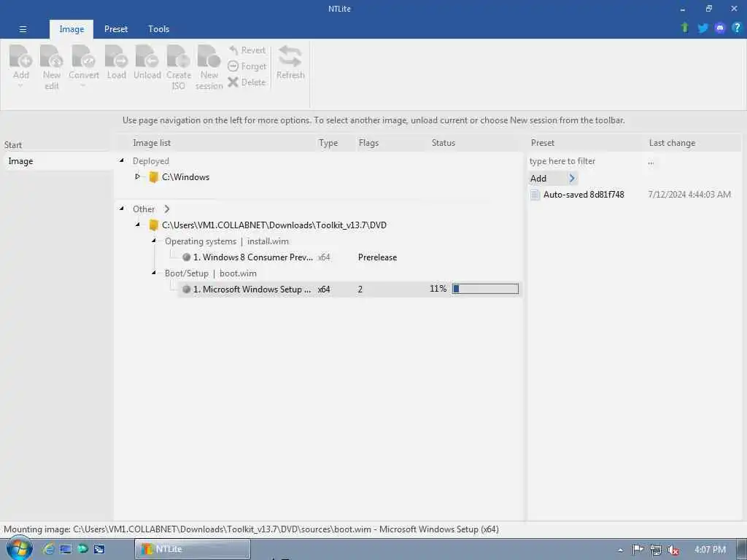Click the Unload image toolbar icon

(x=147, y=56)
